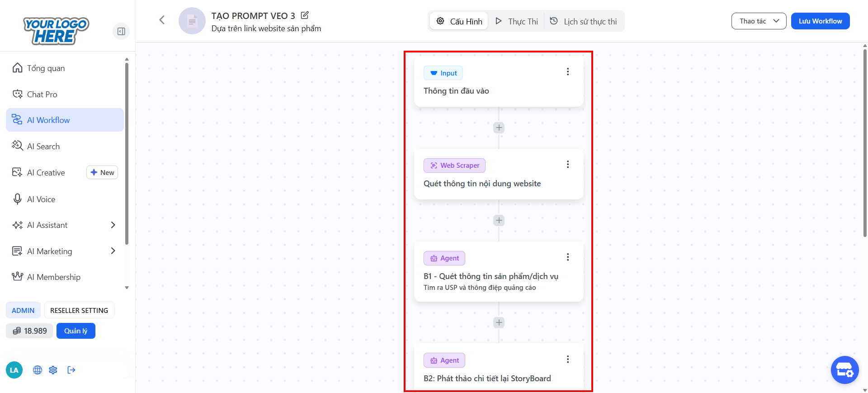Open the language globe icon
Image resolution: width=868 pixels, height=393 pixels.
click(38, 370)
